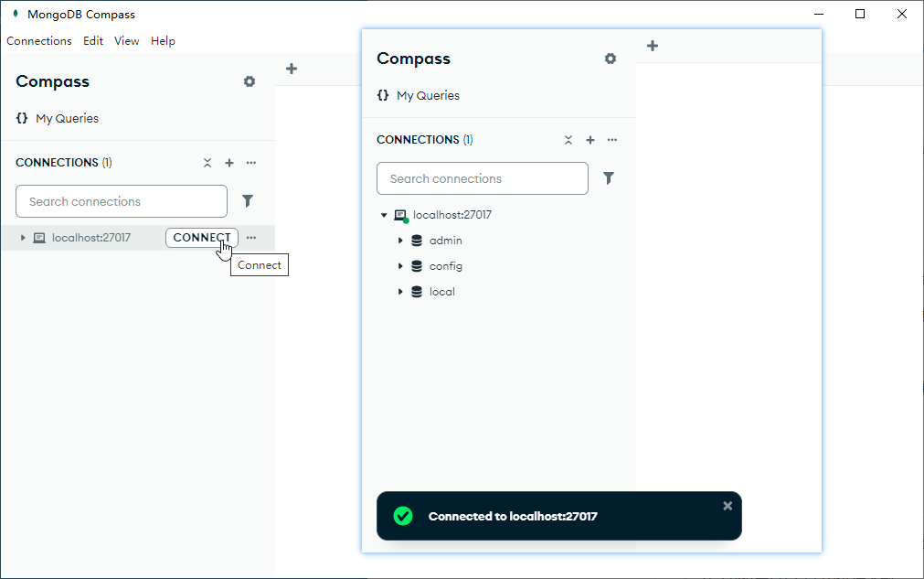Click the gear icon in the overlay Compass panel
This screenshot has height=579, width=924.
[x=611, y=59]
